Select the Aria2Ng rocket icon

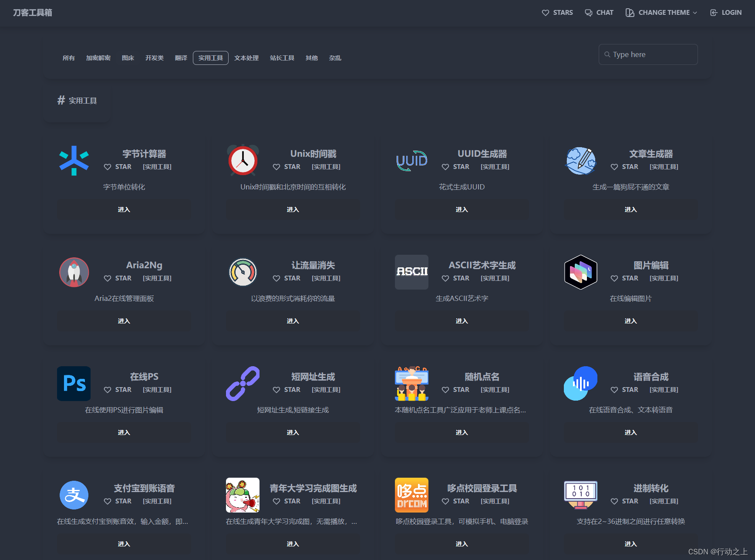(x=74, y=272)
